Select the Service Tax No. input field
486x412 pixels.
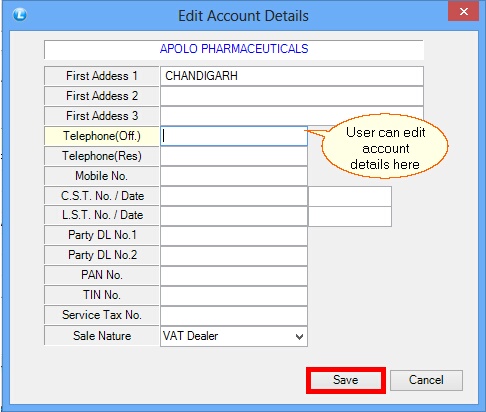[234, 315]
